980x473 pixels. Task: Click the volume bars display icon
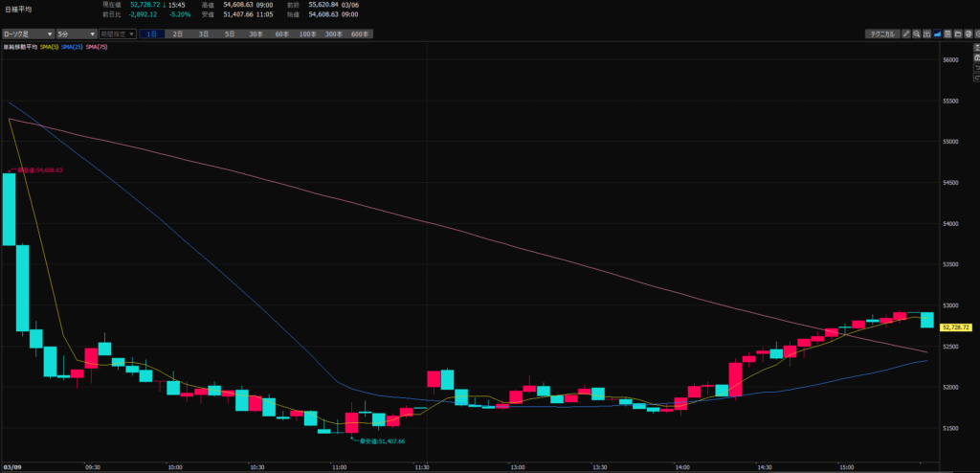pos(928,34)
